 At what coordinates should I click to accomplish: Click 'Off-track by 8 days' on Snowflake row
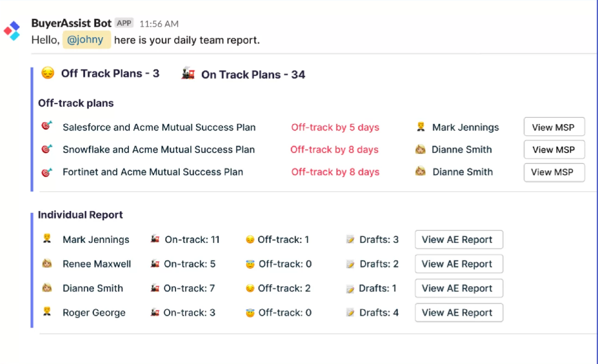pyautogui.click(x=334, y=149)
